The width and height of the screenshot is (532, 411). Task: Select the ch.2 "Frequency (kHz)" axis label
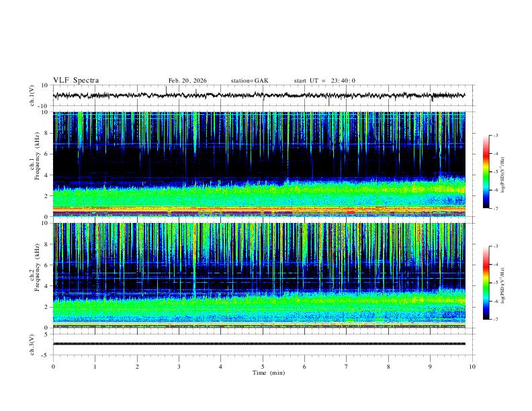click(x=37, y=267)
